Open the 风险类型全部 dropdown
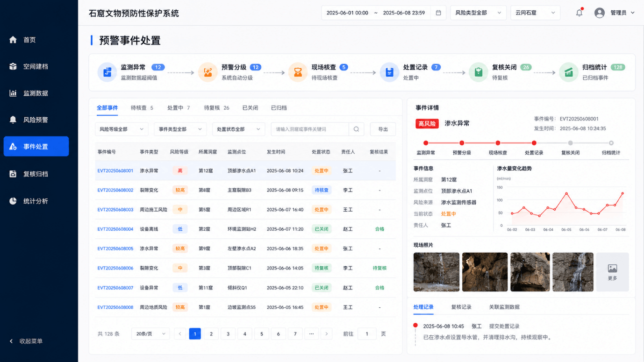Viewport: 644px width, 362px height. click(478, 13)
